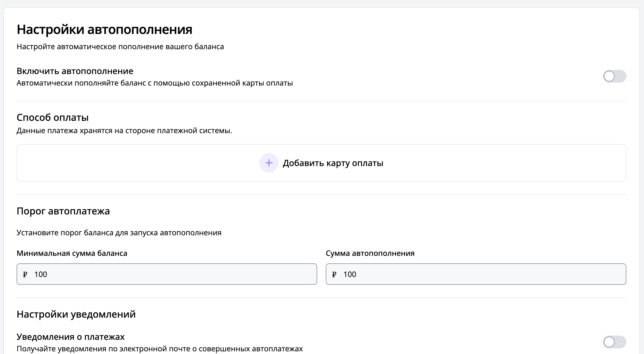The height and width of the screenshot is (354, 644).
Task: Toggle the Уведомления о платежах switch
Action: 614,342
